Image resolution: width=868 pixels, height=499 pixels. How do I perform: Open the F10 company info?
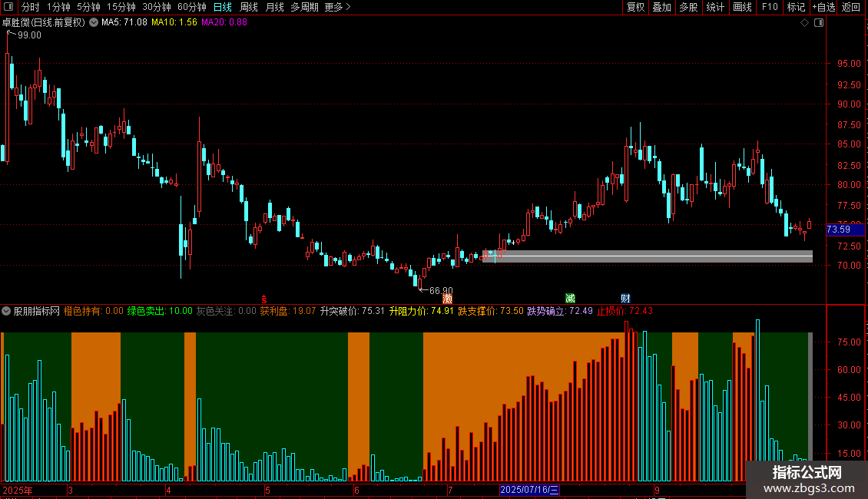click(770, 7)
